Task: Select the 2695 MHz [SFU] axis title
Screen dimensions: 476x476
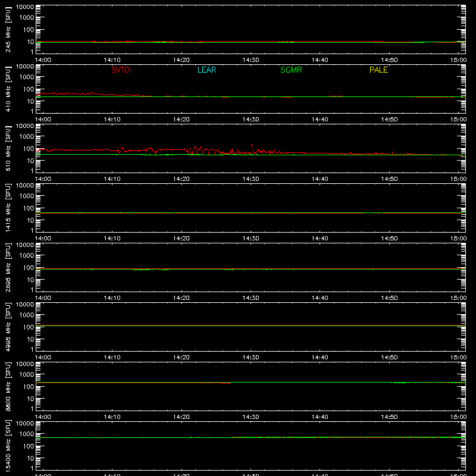Action: pos(8,267)
